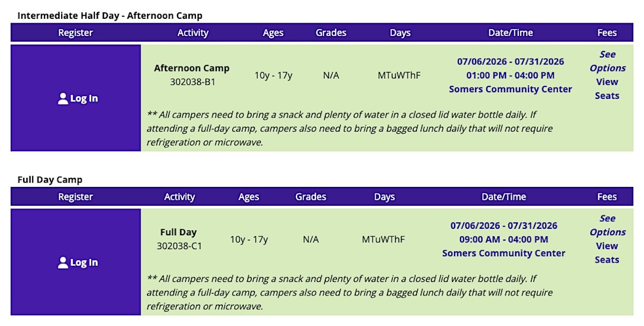Open See Options for Afternoon Camp fees
644x326 pixels.
tap(607, 61)
